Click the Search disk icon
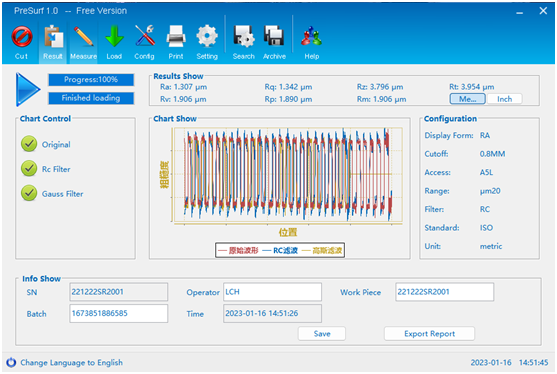This screenshot has width=557, height=374. (244, 37)
